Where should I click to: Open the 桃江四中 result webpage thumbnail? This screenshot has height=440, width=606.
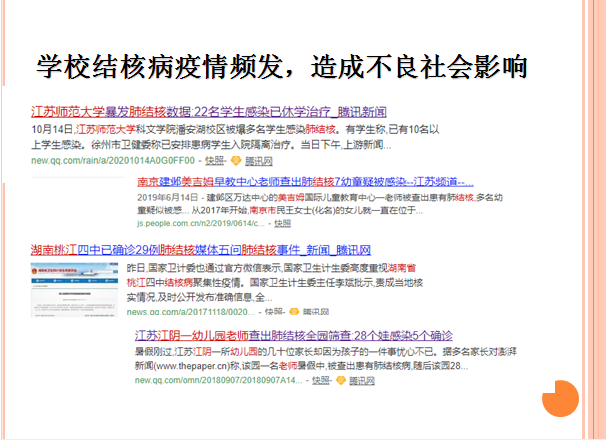pos(75,290)
